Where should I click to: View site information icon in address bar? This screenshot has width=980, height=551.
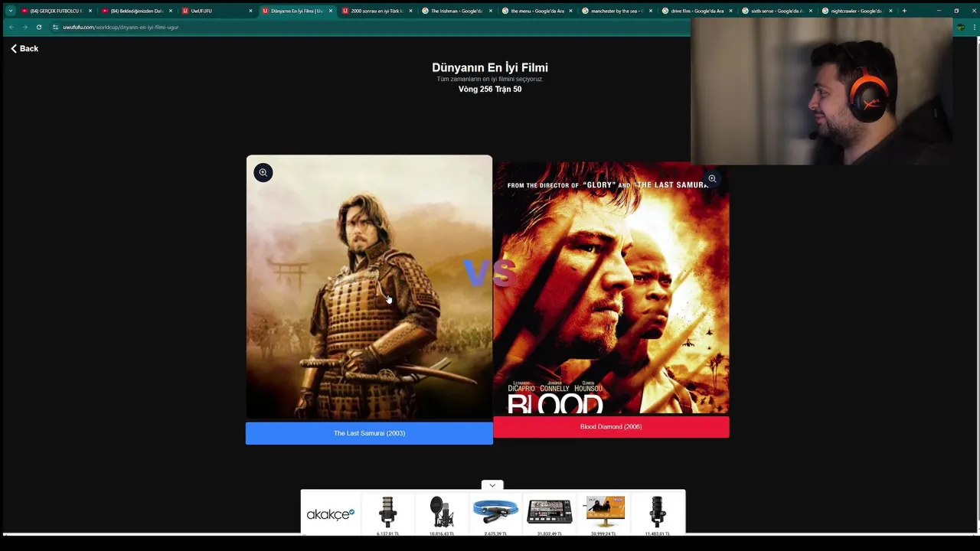tap(55, 27)
